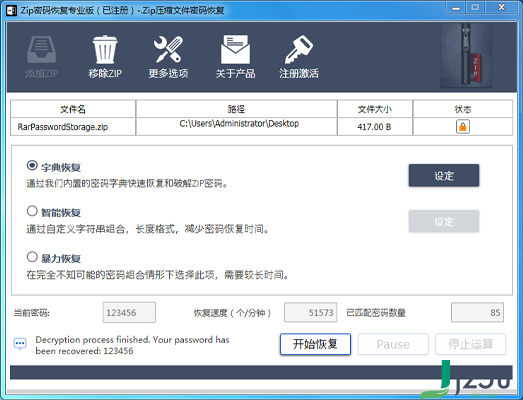Click decryption finished status message
Viewport: 523px width, 400px height.
132,345
